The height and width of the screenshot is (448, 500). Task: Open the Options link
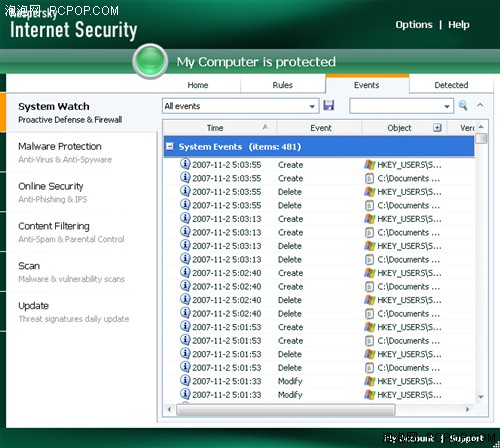pyautogui.click(x=414, y=25)
